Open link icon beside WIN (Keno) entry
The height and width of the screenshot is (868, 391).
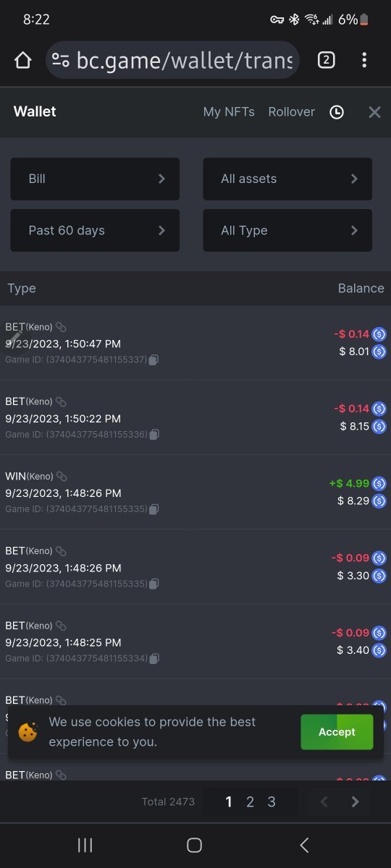[62, 476]
